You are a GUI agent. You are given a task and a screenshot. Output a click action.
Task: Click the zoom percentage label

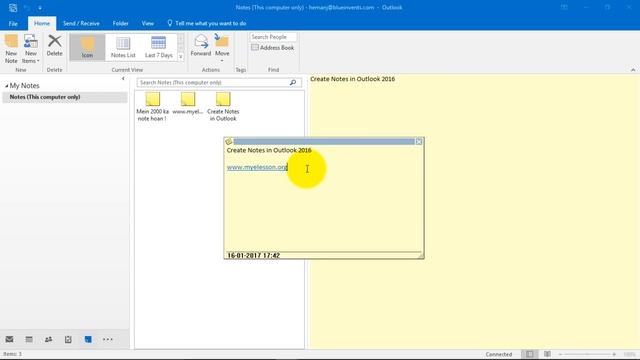630,354
